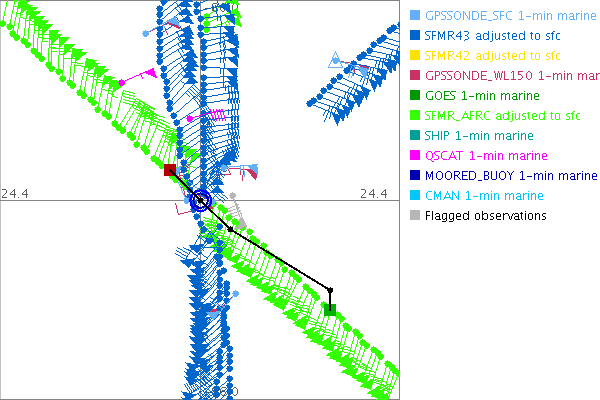The image size is (600, 400).
Task: Click the right 24.4 latitude label
Action: pos(373,193)
